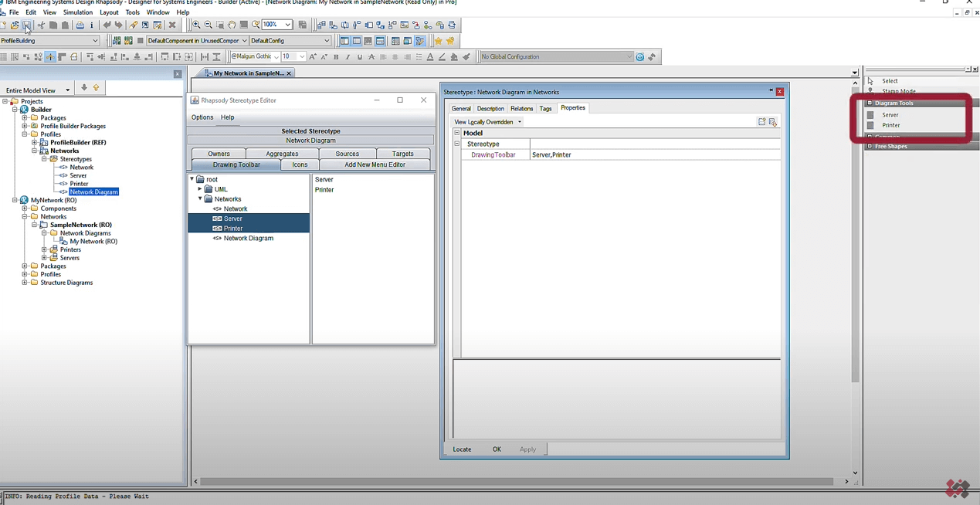Click the Locate button in the Stereotype dialog

click(x=462, y=449)
